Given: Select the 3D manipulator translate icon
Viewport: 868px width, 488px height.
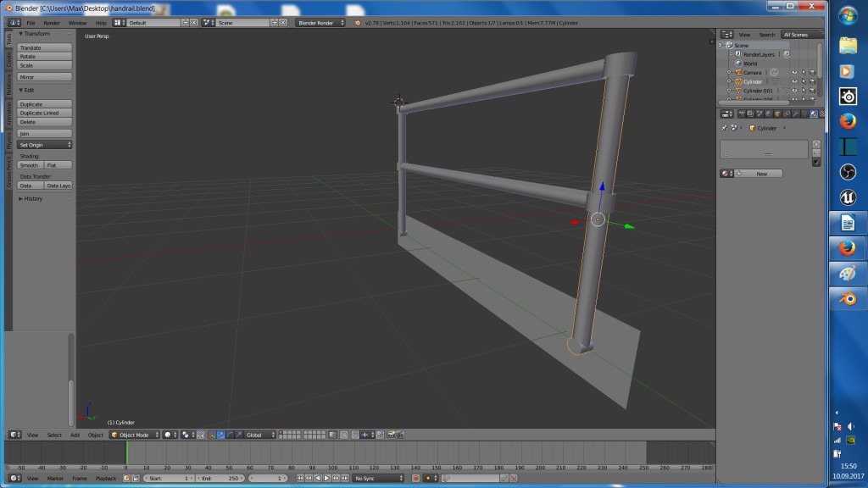Looking at the screenshot, I should coord(221,435).
